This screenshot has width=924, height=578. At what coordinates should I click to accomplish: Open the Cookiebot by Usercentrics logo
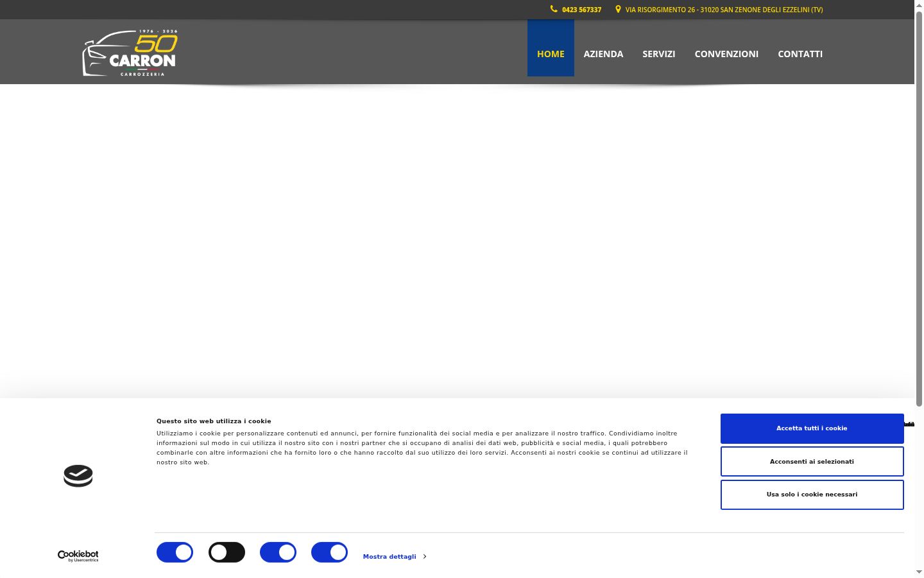78,556
